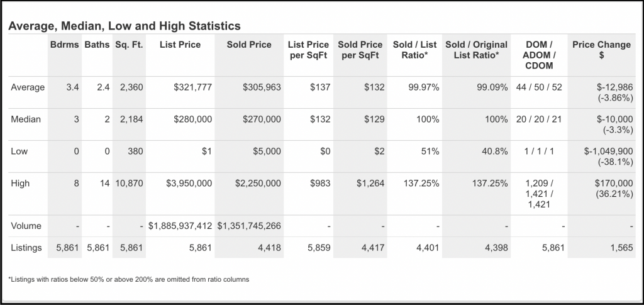
Task: Click the List Price column header
Action: click(180, 45)
